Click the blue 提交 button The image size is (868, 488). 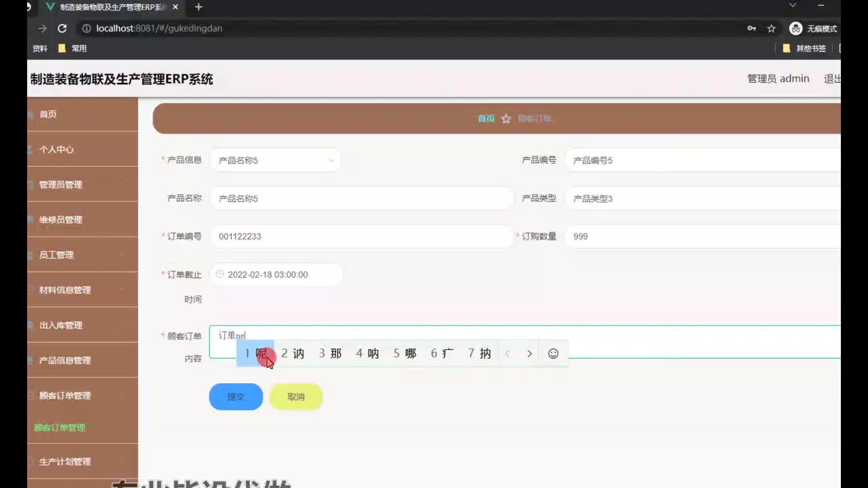[x=236, y=397]
